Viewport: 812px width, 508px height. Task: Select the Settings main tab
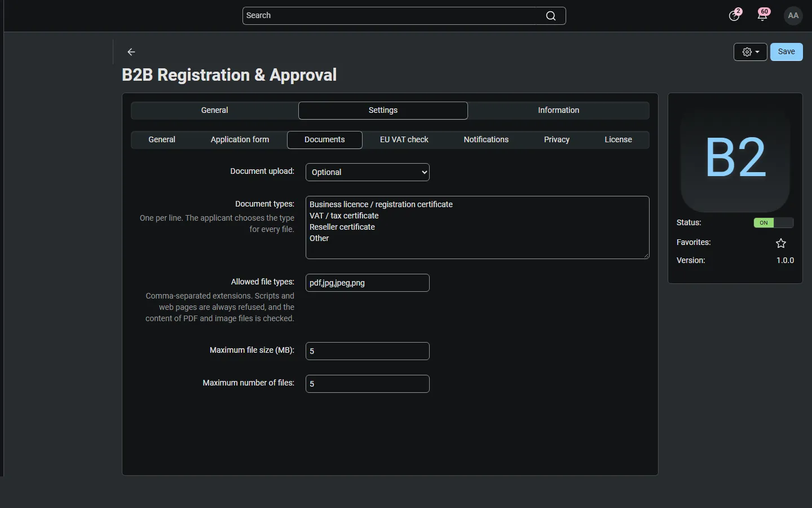pyautogui.click(x=383, y=111)
